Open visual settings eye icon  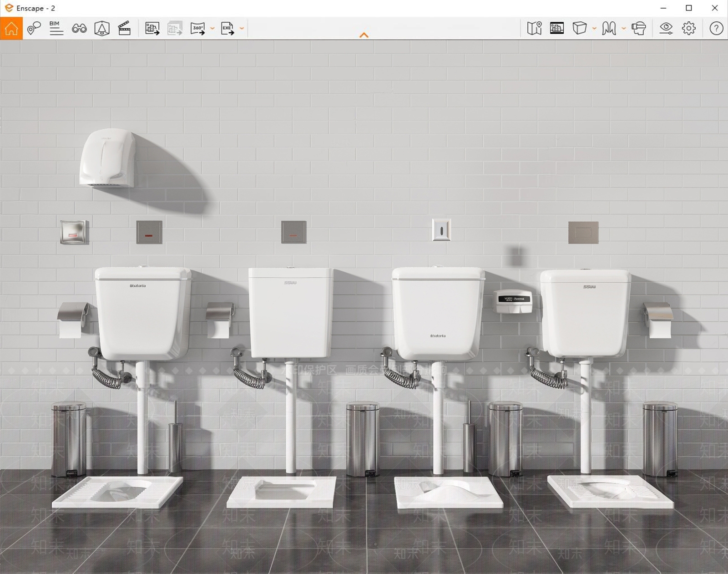(x=666, y=28)
